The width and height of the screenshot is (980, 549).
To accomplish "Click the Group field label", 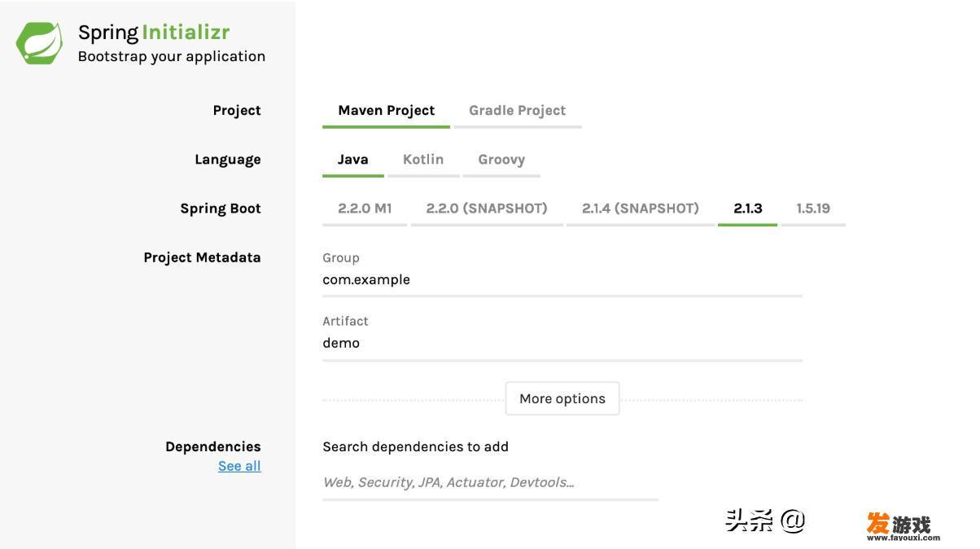I will pyautogui.click(x=341, y=257).
